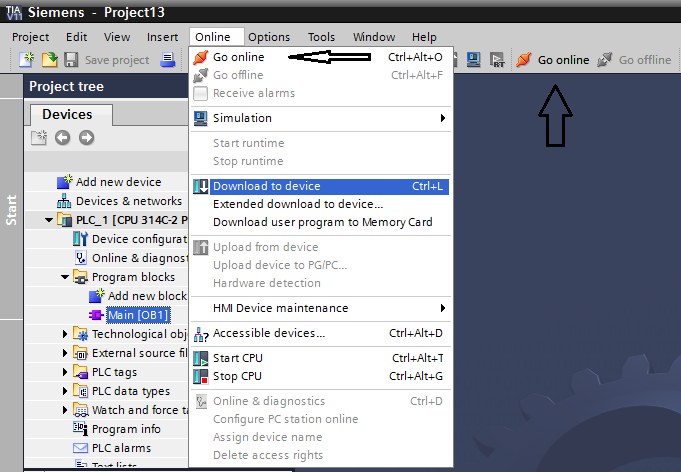Expand the HMI Device maintenance arrow
The height and width of the screenshot is (472, 681).
coord(443,308)
